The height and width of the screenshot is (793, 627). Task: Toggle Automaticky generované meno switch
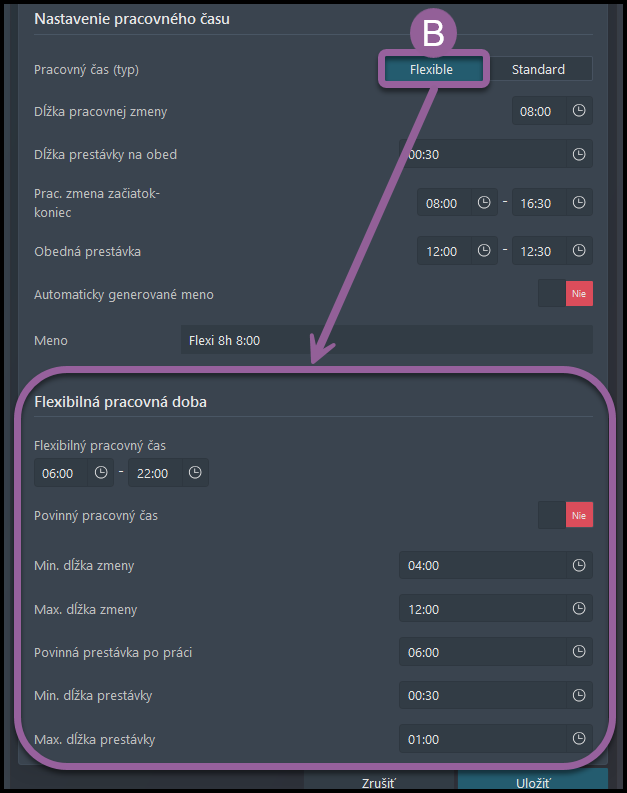point(565,293)
